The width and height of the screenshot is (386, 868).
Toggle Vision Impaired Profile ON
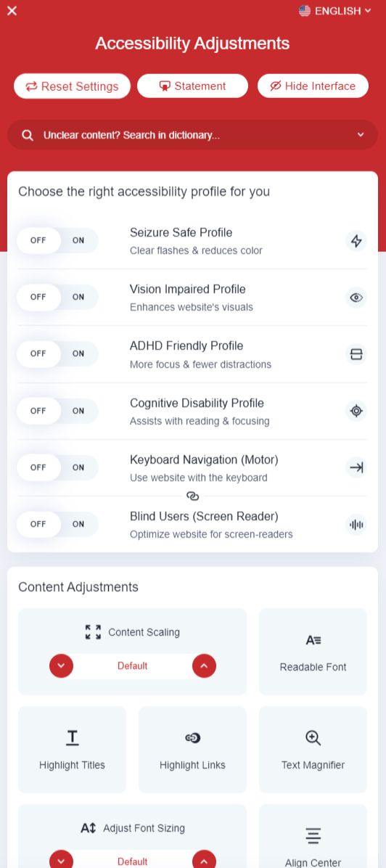[x=78, y=298]
